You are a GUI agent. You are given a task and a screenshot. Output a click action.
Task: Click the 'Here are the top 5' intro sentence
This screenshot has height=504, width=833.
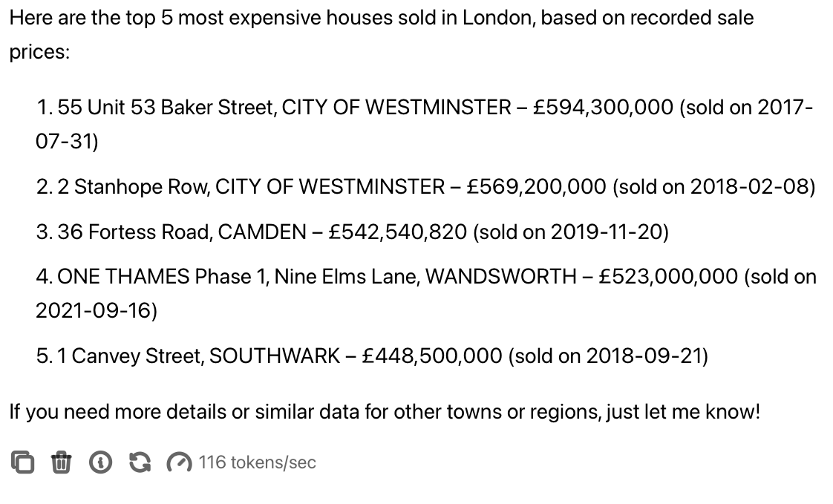click(381, 18)
